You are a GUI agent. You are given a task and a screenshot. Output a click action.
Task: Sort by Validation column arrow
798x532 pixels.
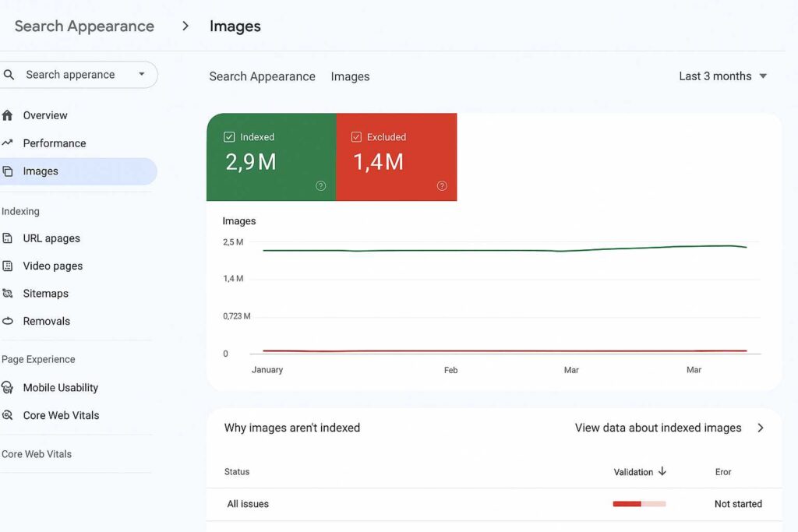662,471
